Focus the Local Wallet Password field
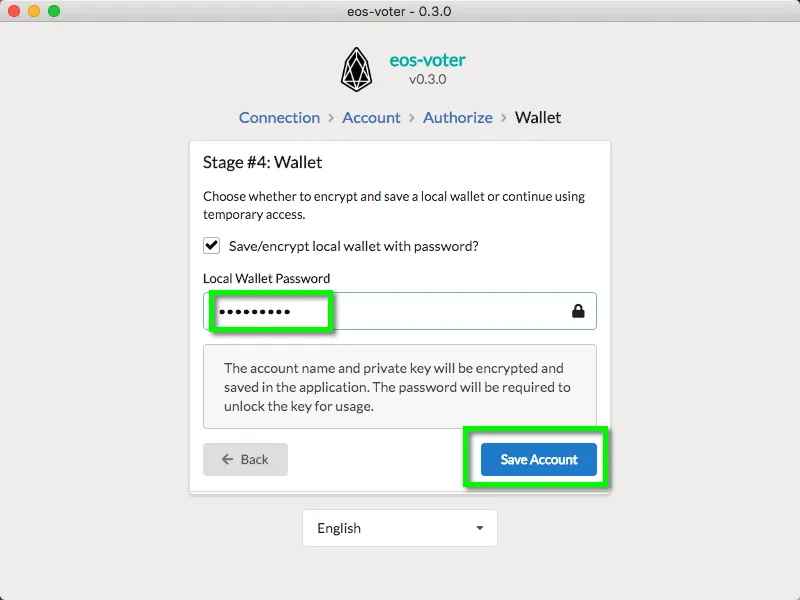The width and height of the screenshot is (800, 600). (400, 311)
